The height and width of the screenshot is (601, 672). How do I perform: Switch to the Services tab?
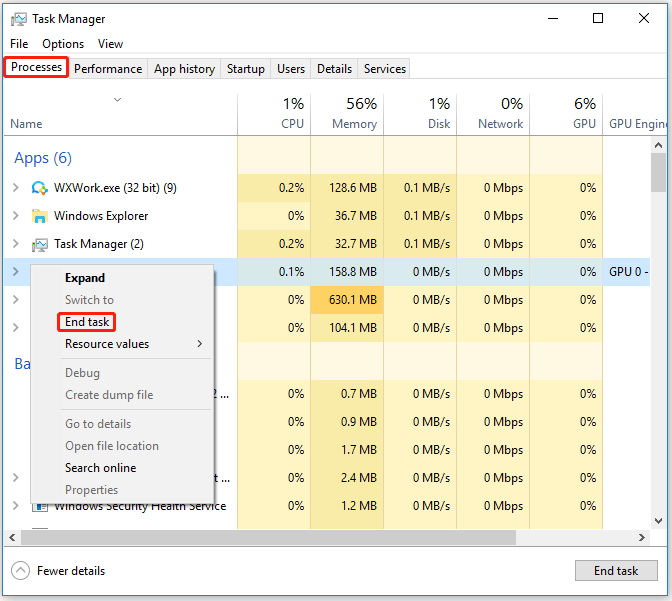click(x=385, y=69)
